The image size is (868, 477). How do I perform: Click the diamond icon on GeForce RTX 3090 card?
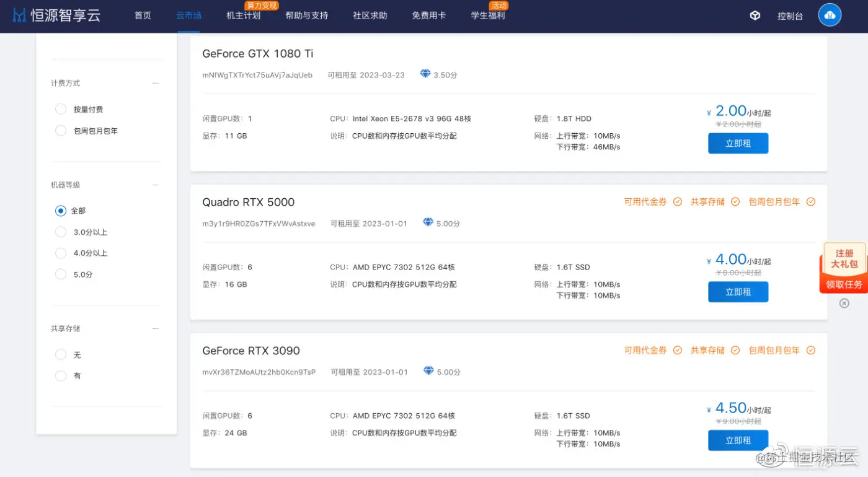[x=428, y=371]
